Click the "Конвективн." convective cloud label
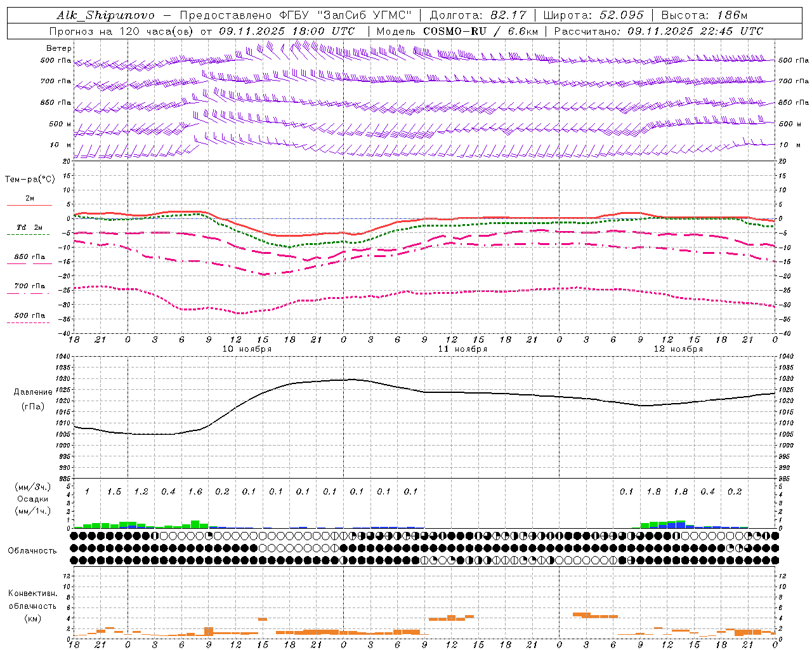812x650 pixels. 33,594
